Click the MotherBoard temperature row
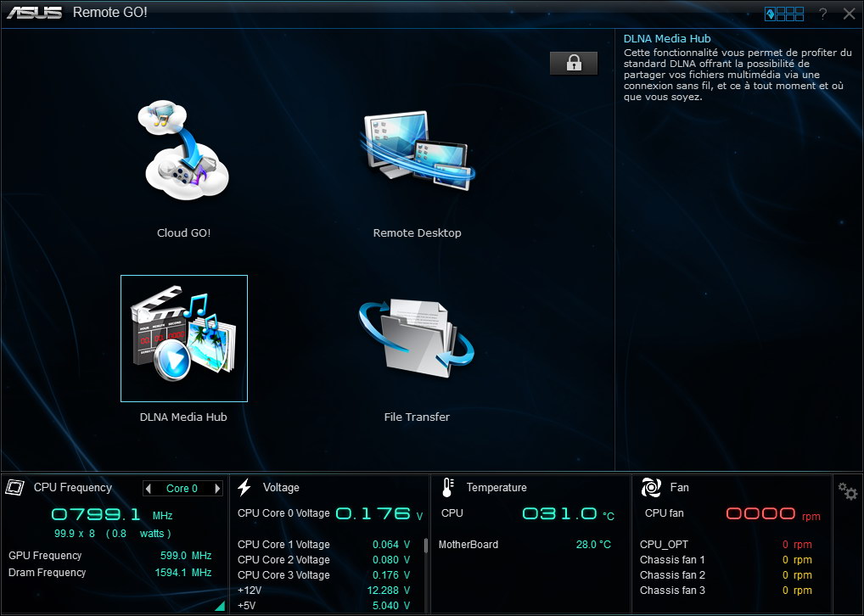 (525, 545)
